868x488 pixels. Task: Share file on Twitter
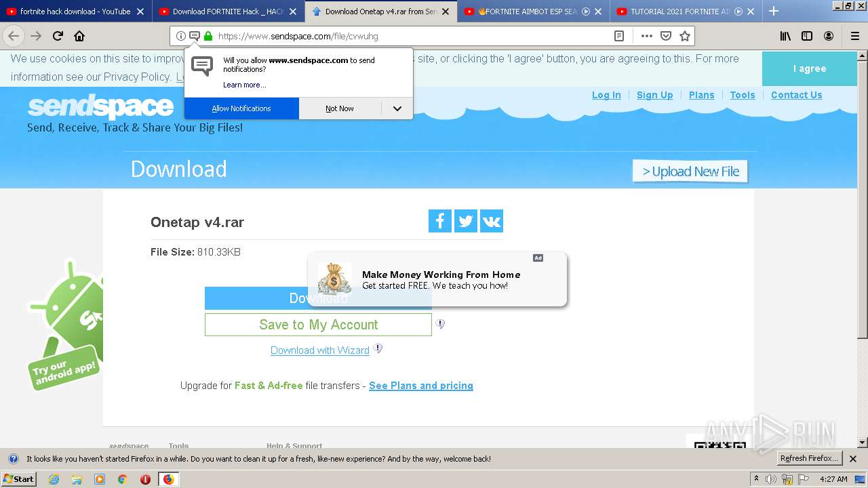pyautogui.click(x=466, y=221)
